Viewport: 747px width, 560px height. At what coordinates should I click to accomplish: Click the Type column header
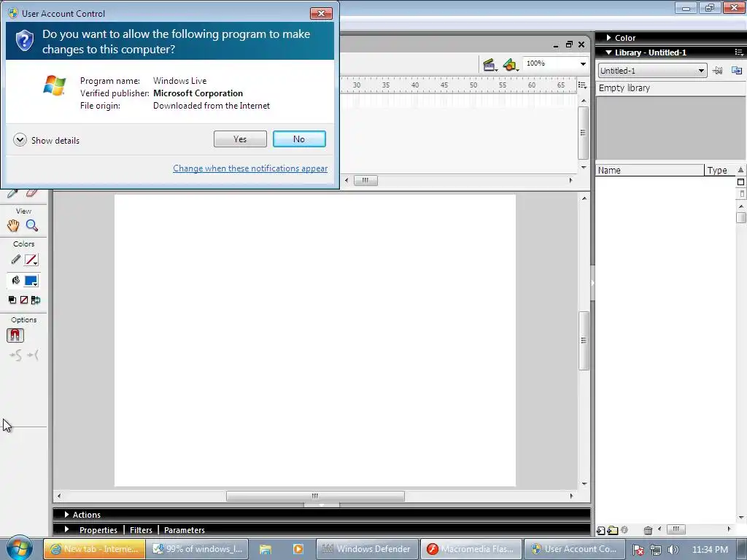719,170
